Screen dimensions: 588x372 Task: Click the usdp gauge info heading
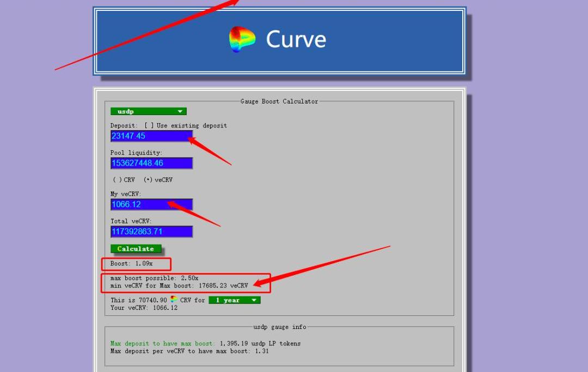pyautogui.click(x=280, y=327)
